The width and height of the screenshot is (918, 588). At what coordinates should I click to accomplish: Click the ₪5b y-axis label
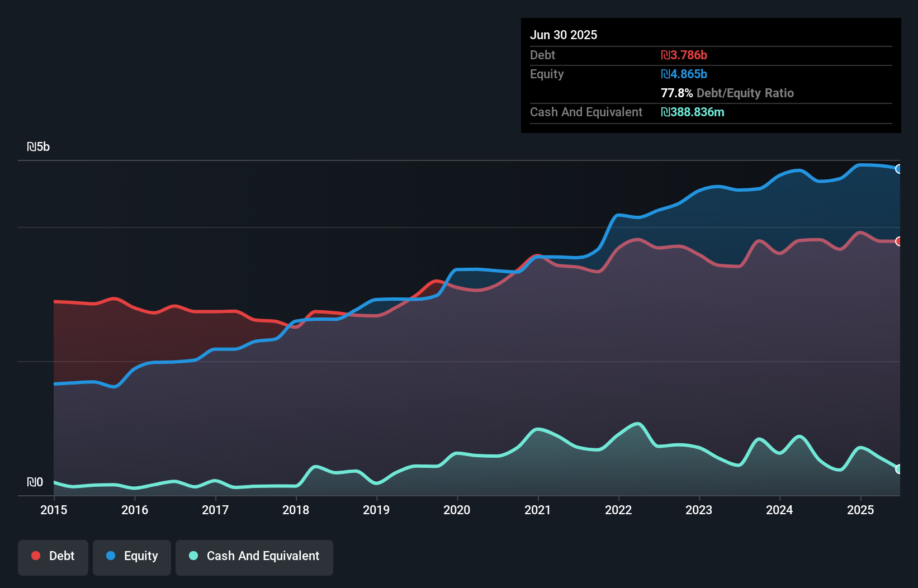38,147
